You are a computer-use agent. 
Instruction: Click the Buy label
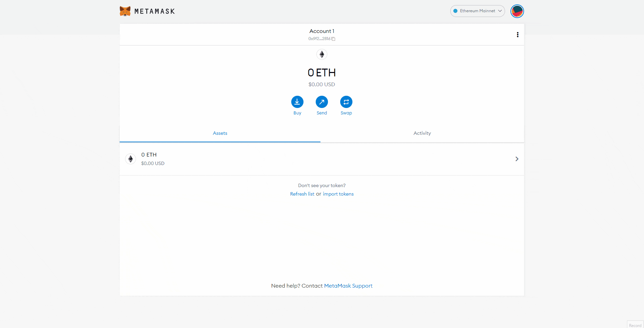tap(297, 113)
